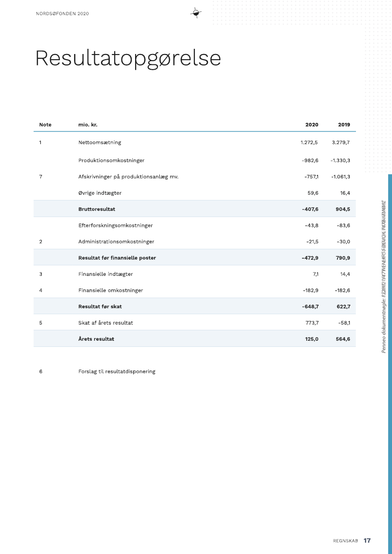The image size is (392, 554).
Task: Click the Note column header
Action: 45,125
